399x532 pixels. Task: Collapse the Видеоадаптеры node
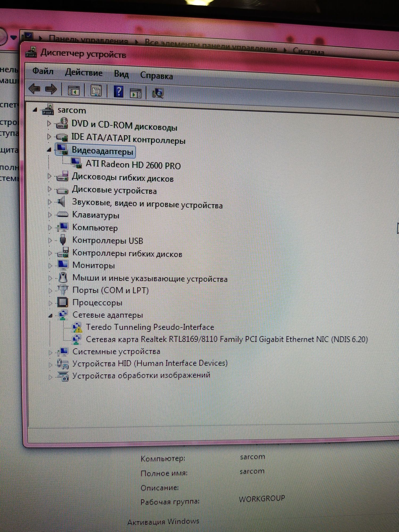coord(49,150)
